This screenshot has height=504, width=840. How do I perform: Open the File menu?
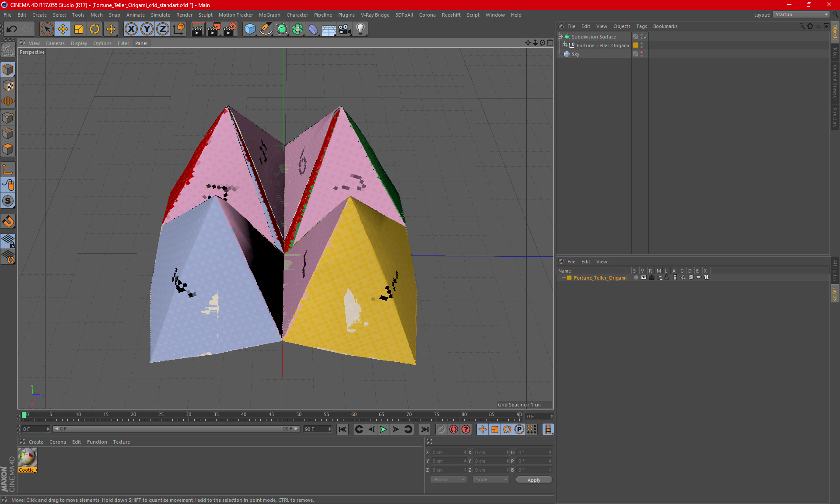pyautogui.click(x=7, y=15)
